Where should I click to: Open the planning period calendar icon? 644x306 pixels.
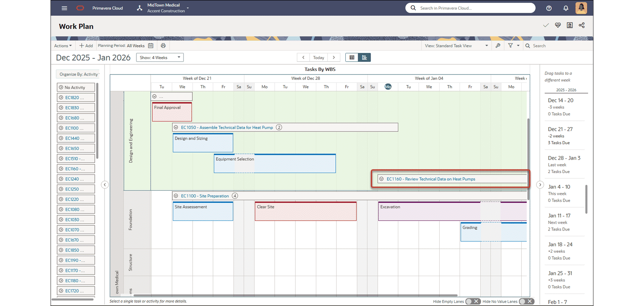[x=151, y=46]
